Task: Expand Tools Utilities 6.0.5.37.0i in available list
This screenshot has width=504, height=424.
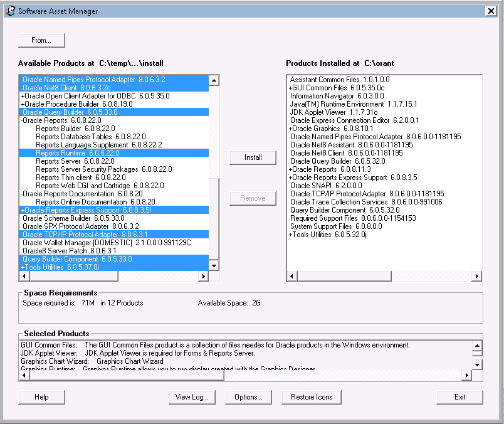Action: coord(23,267)
